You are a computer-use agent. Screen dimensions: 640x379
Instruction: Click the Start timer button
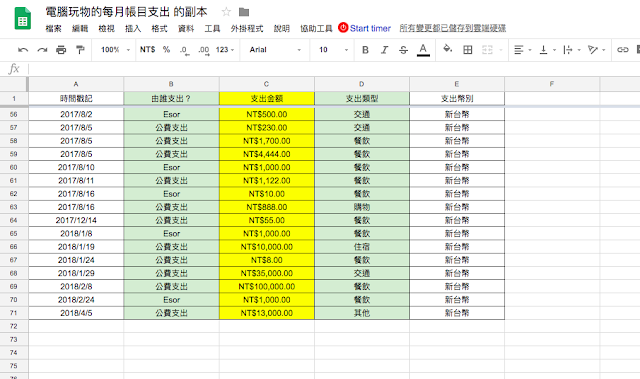[364, 28]
